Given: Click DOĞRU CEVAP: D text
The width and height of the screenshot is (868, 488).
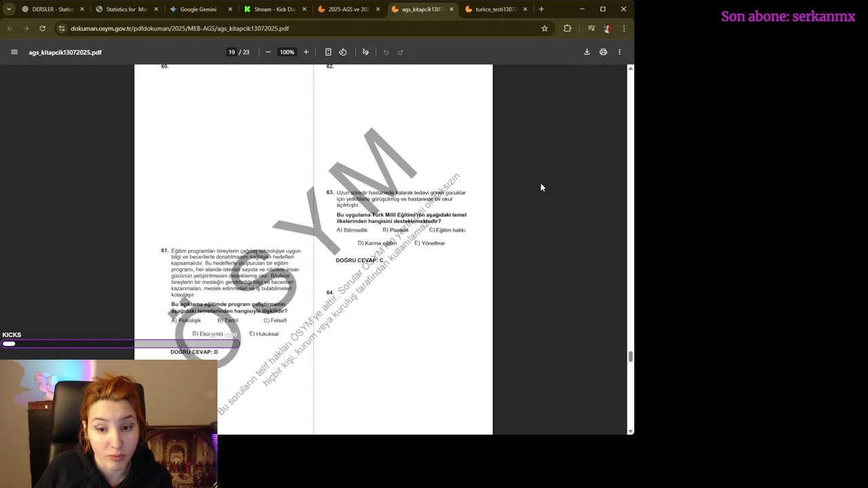Looking at the screenshot, I should point(194,352).
